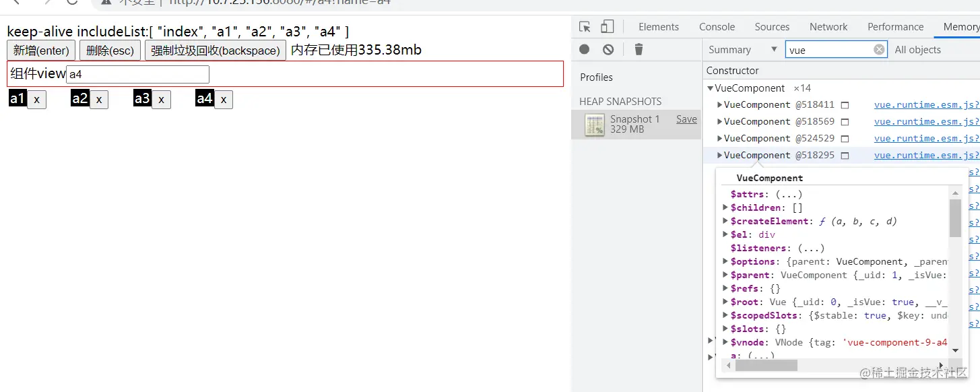
Task: Select the a2 page tag
Action: point(80,99)
